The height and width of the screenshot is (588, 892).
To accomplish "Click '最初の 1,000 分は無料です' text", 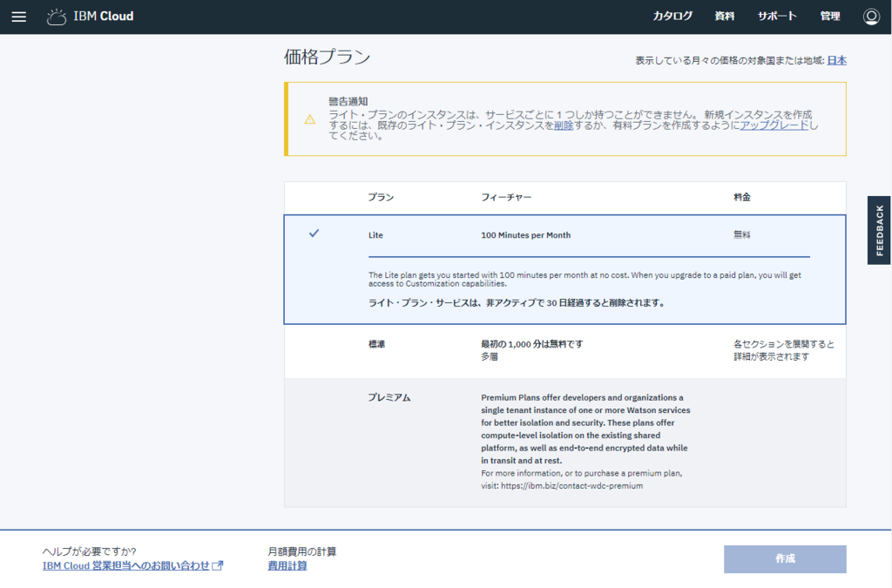I will point(532,344).
